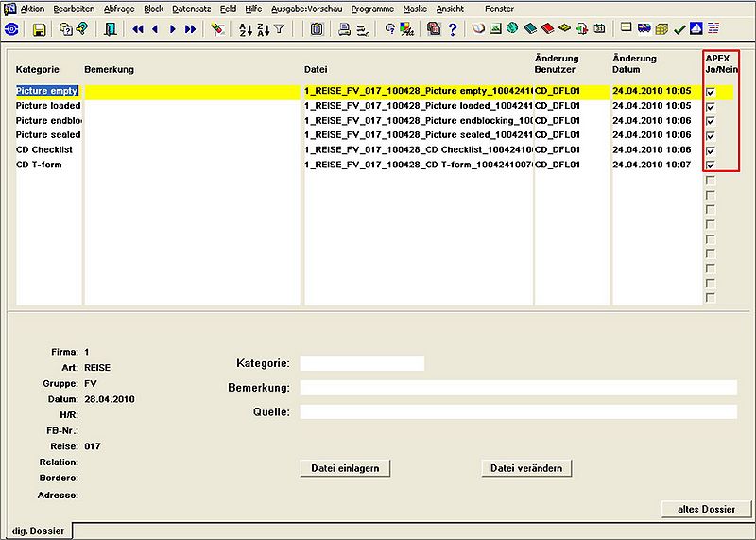Viewport: 756px width, 540px height.
Task: Click the funnel filter icon
Action: pos(279,29)
